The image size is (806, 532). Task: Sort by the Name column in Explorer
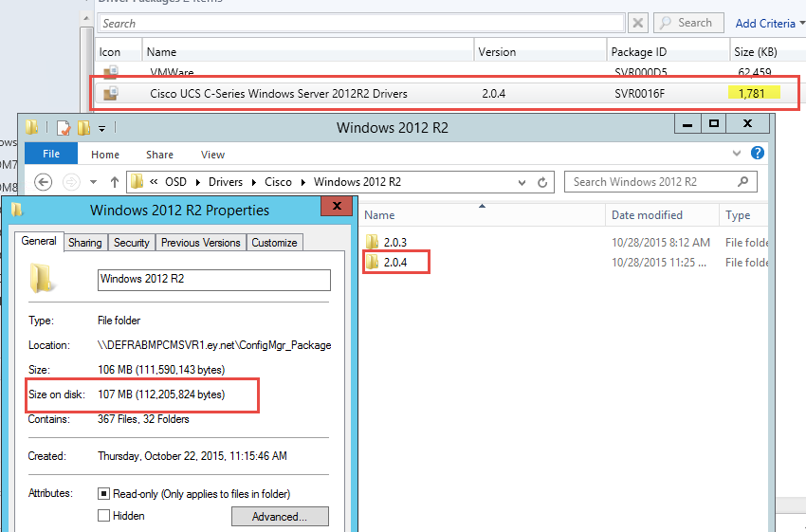pos(484,215)
